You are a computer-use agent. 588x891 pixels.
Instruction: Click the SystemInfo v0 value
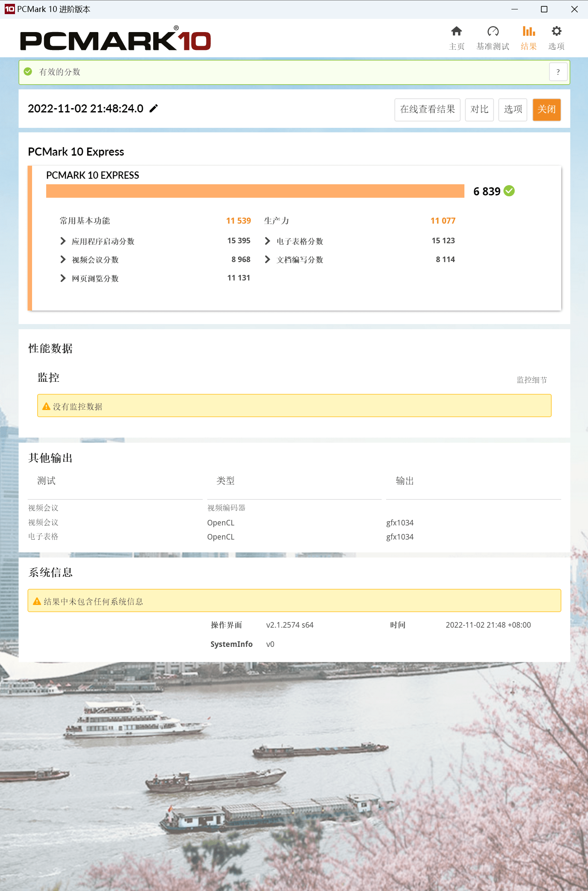point(270,644)
